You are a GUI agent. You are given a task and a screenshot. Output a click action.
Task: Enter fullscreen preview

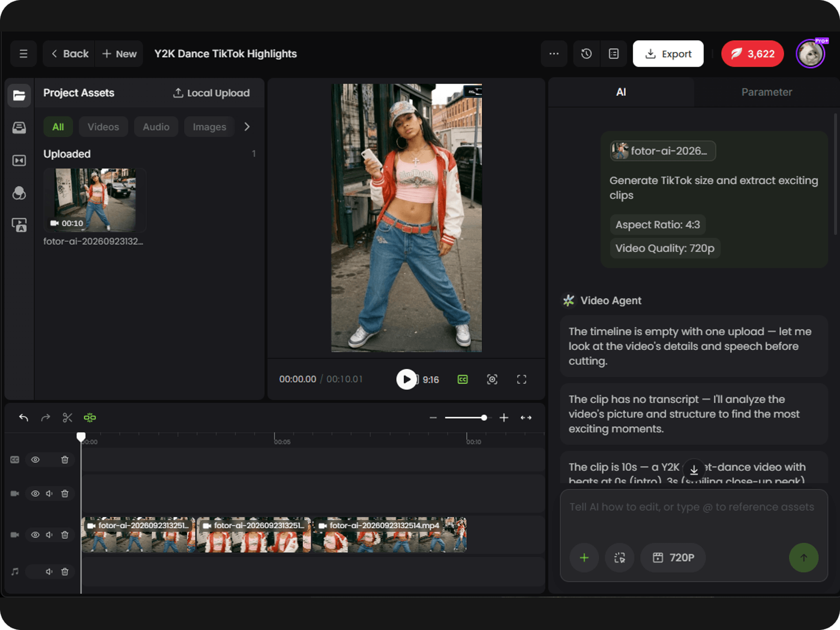click(521, 379)
